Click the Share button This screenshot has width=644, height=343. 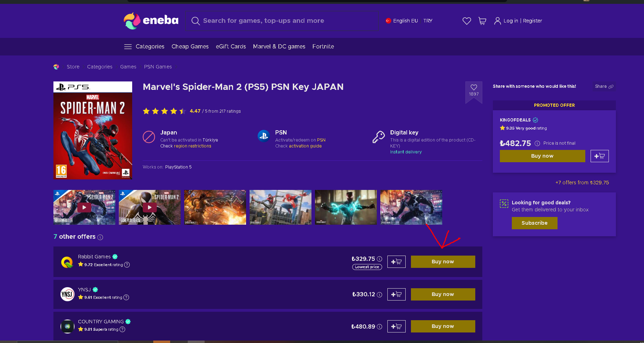click(x=604, y=86)
